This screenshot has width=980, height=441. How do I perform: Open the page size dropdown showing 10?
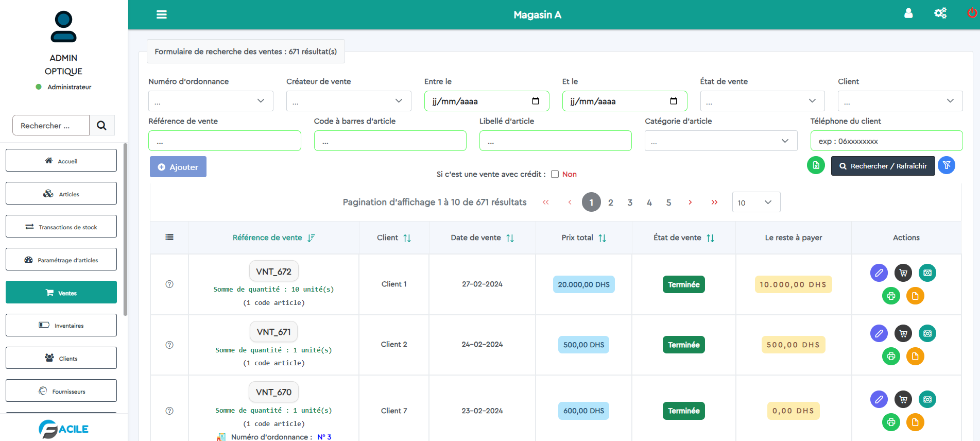755,202
